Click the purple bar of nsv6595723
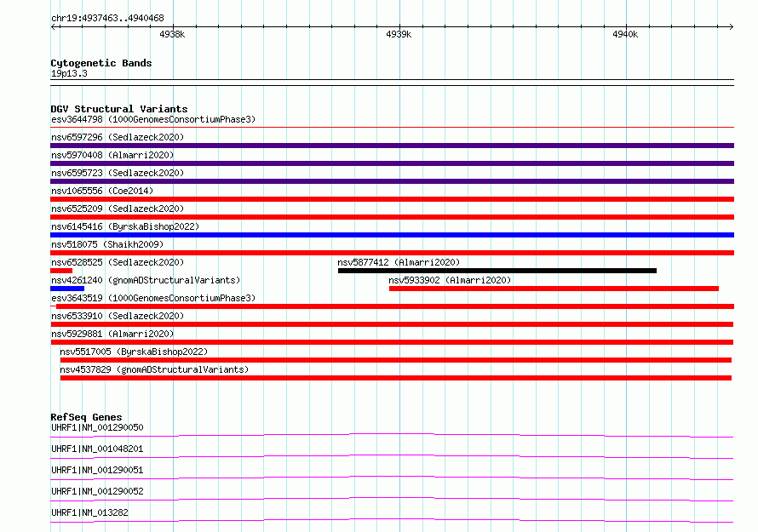 [x=392, y=181]
